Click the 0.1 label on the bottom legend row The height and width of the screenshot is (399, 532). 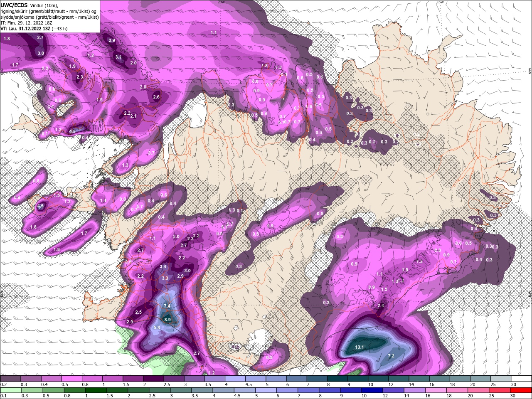(x=3, y=396)
